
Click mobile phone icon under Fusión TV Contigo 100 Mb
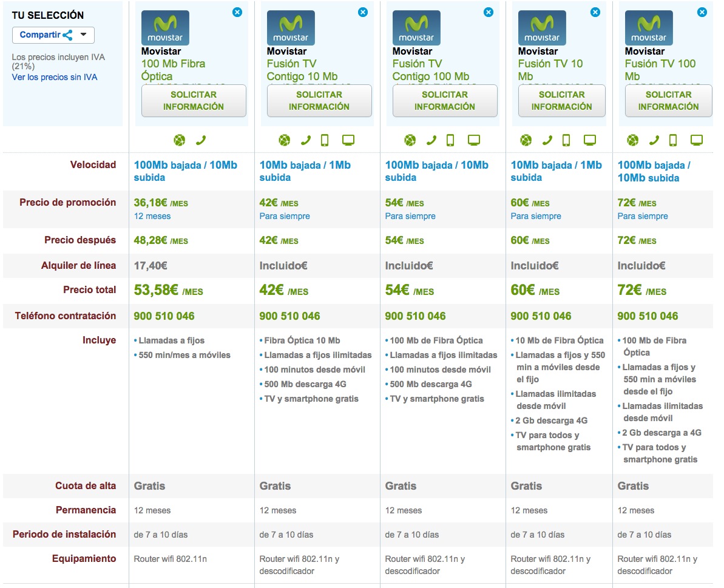(x=450, y=141)
